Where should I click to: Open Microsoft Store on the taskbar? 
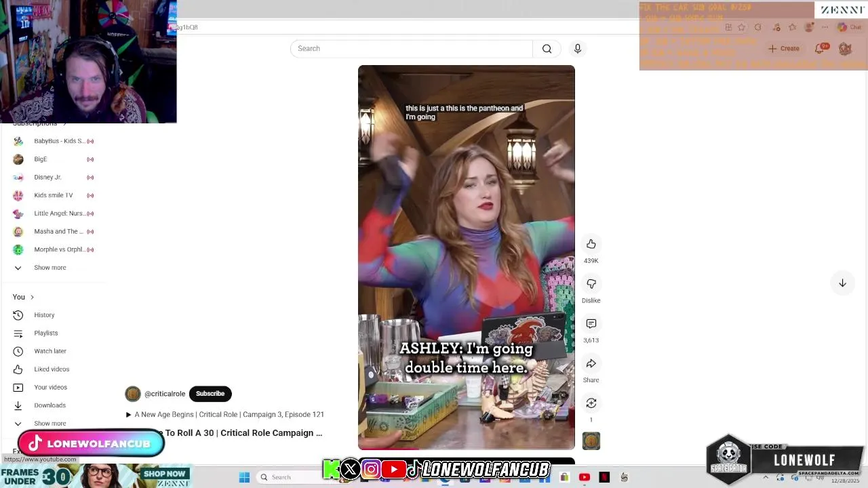pyautogui.click(x=564, y=477)
